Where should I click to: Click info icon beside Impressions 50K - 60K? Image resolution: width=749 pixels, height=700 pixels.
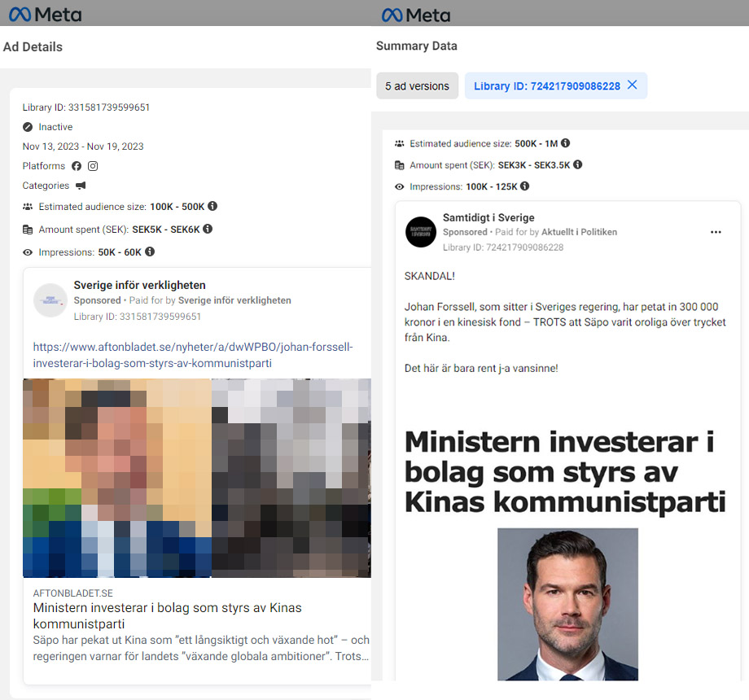coord(150,252)
